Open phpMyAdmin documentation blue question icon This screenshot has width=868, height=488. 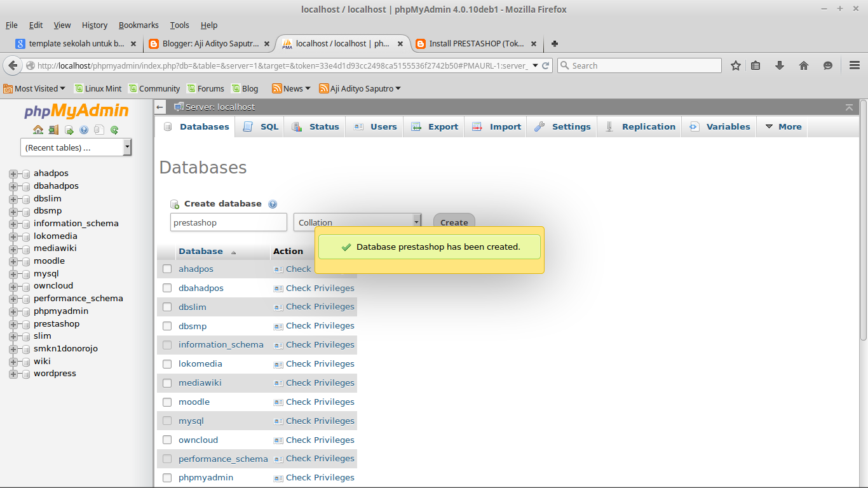tap(84, 130)
